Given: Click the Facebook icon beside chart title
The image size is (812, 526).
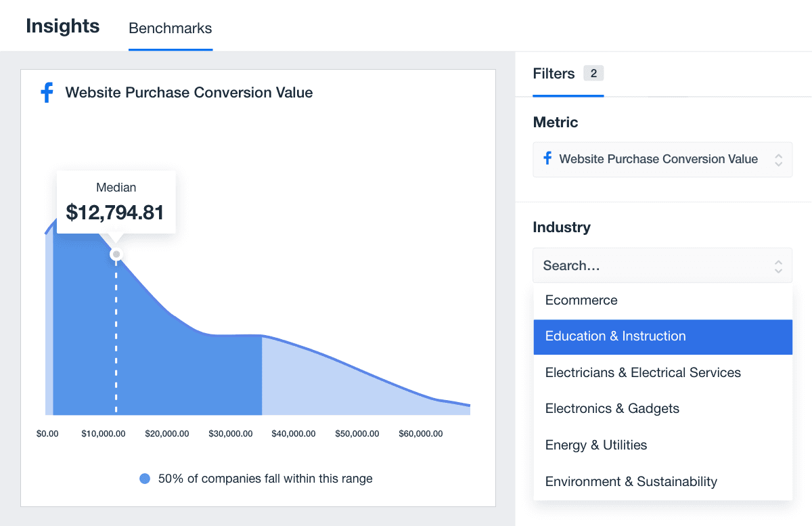Looking at the screenshot, I should (x=47, y=93).
